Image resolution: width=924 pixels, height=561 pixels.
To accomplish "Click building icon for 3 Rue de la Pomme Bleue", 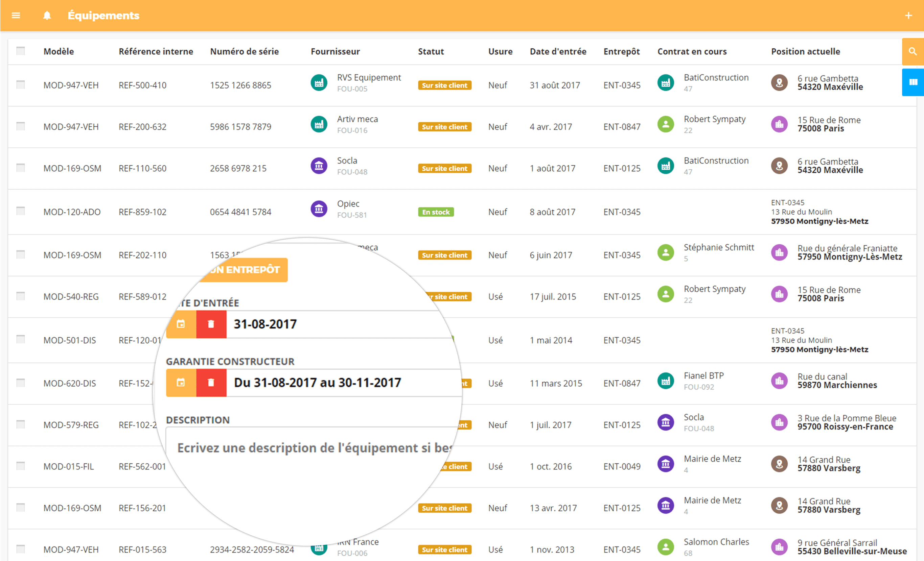I will coord(779,423).
